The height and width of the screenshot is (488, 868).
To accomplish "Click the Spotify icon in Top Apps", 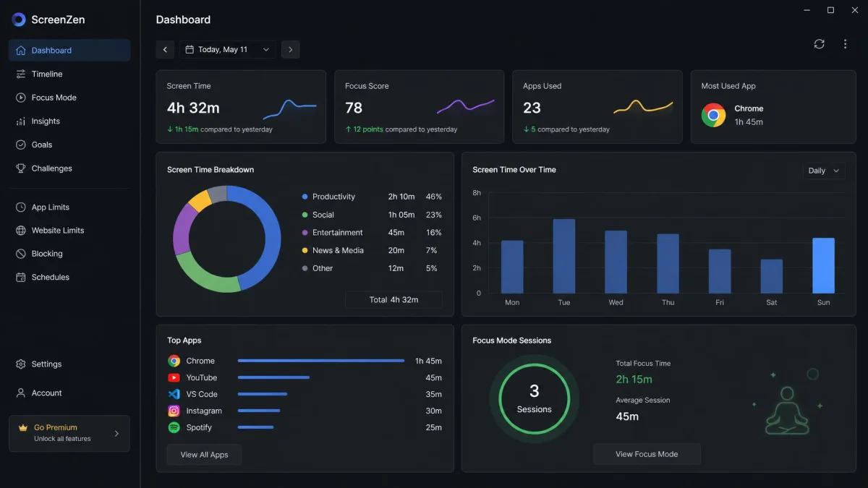I will point(174,427).
